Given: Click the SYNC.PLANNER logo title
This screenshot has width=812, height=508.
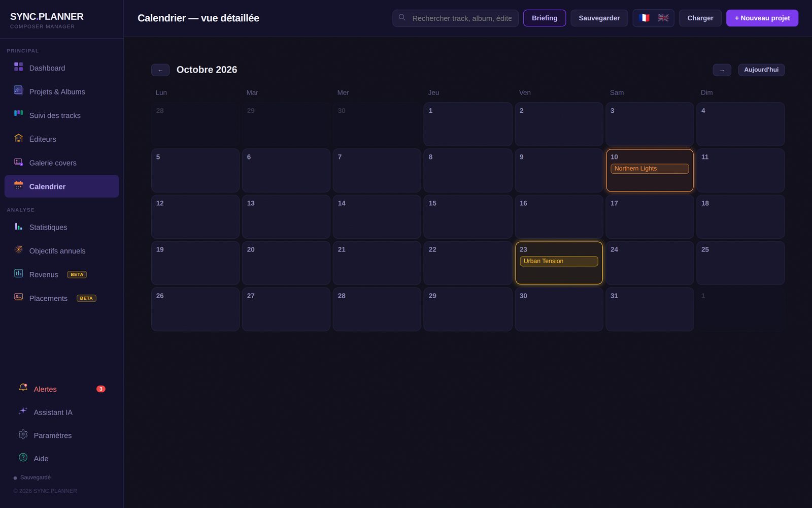Looking at the screenshot, I should coord(47,17).
